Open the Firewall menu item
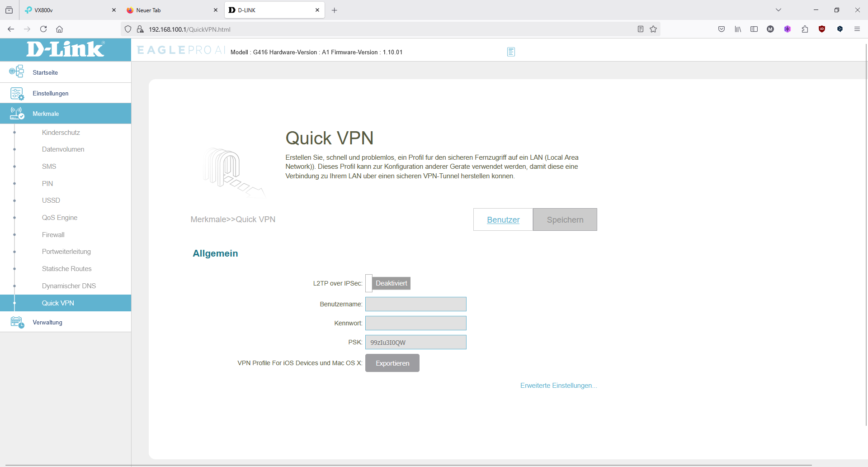868x467 pixels. pos(53,235)
